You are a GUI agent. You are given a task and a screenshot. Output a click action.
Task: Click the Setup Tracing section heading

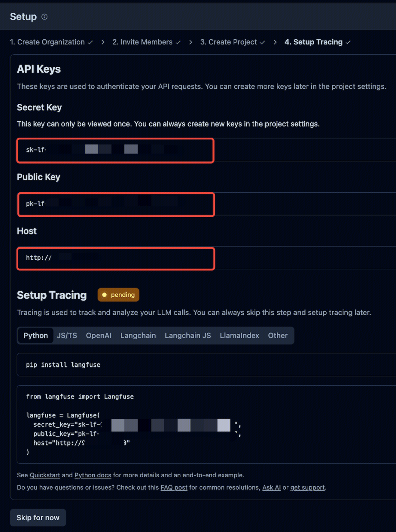pos(52,295)
